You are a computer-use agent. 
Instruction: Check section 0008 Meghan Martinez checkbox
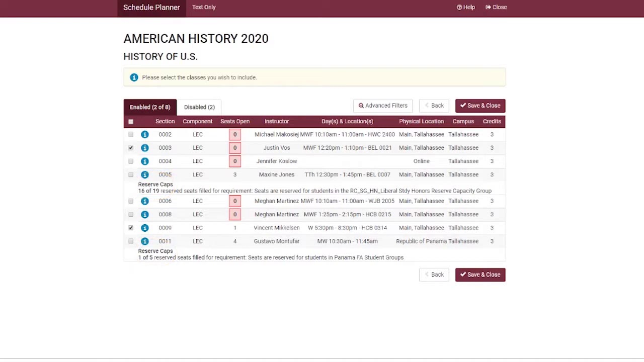click(x=131, y=214)
